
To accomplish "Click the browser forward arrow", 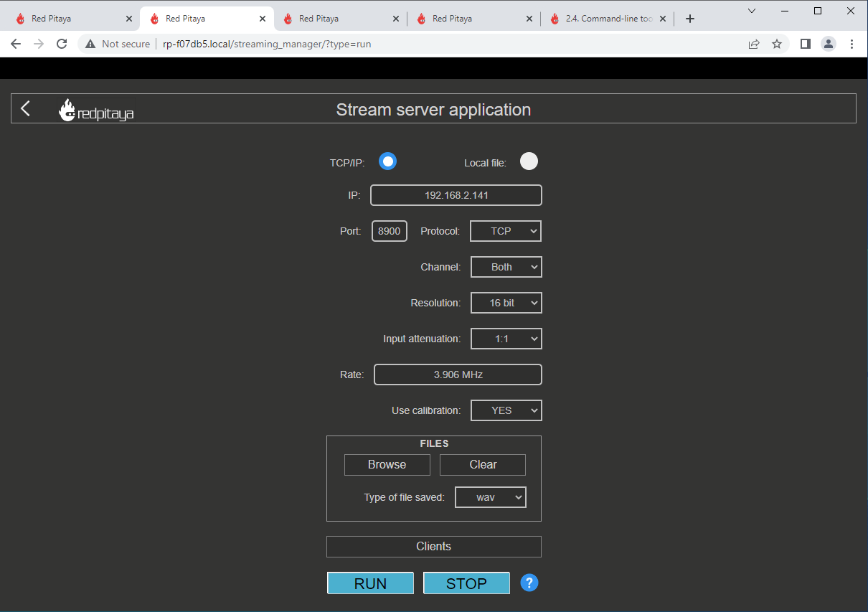I will [x=39, y=44].
